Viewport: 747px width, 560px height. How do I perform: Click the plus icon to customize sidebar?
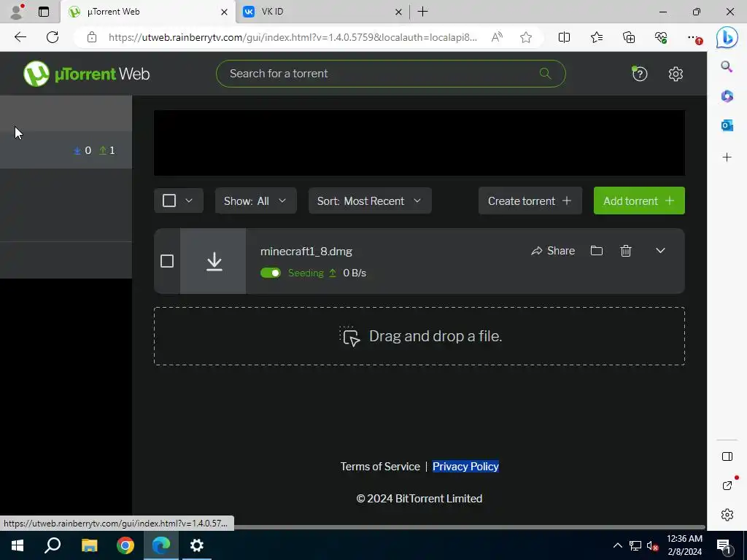727,157
